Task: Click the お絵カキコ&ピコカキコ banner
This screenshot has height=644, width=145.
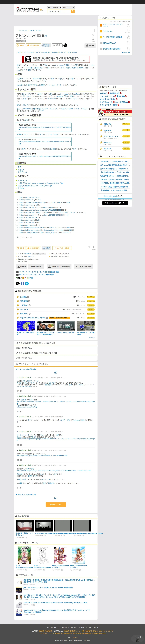Action: click(115, 113)
